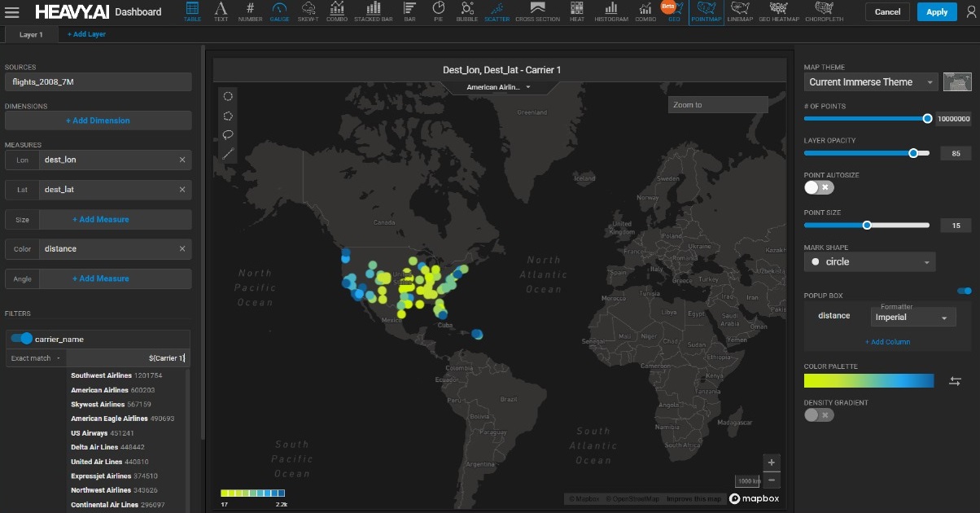Open the Map Theme dropdown

(870, 82)
